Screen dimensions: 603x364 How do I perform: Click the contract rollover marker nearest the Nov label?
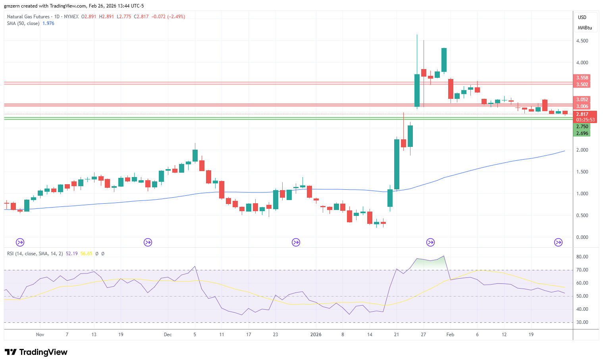tap(20, 242)
